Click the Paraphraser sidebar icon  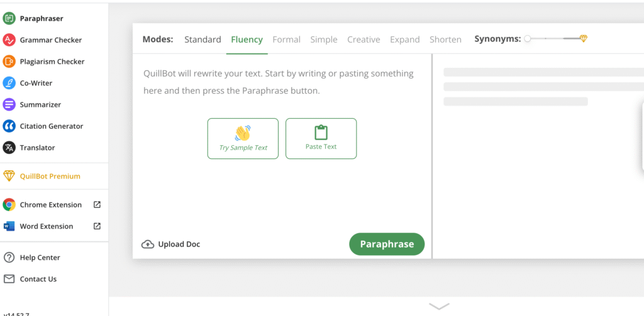[9, 18]
